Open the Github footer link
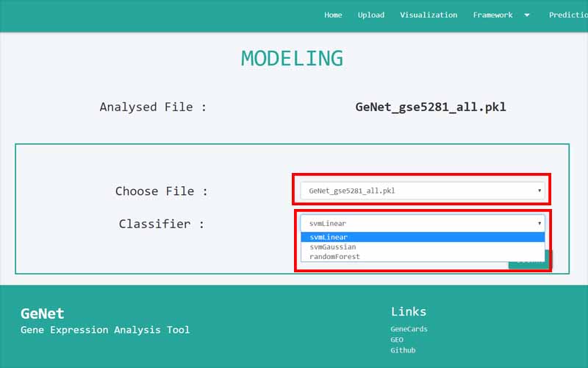Viewport: 588px width, 368px height. pos(403,350)
